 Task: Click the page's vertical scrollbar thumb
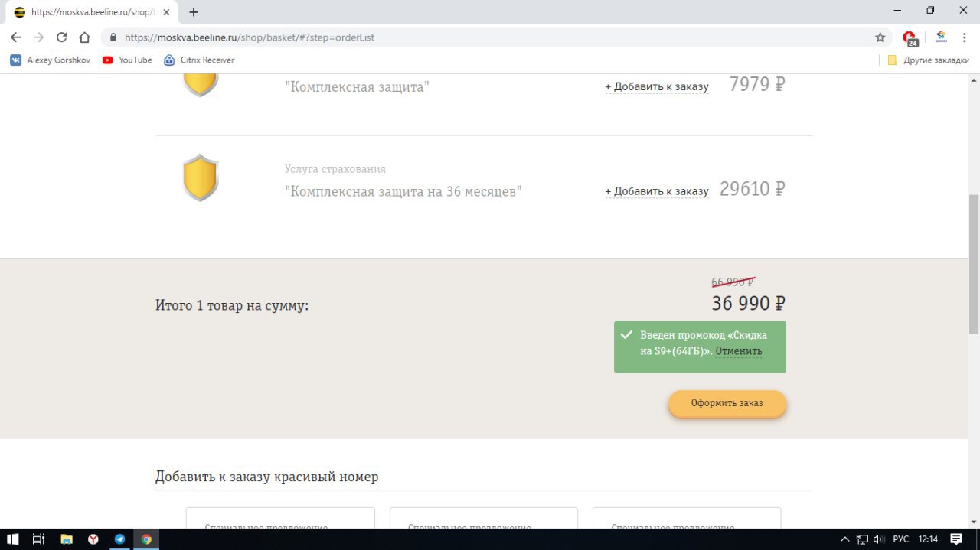(974, 264)
